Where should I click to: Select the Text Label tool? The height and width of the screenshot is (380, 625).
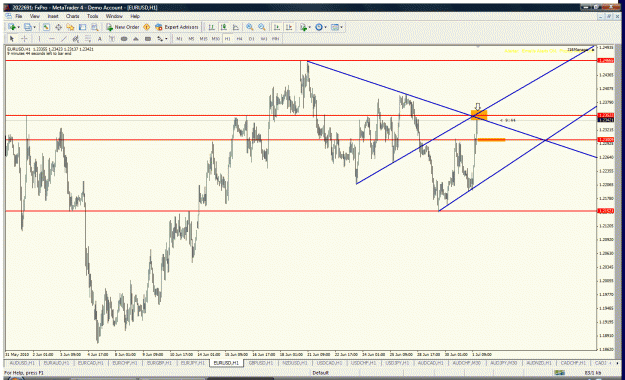112,39
